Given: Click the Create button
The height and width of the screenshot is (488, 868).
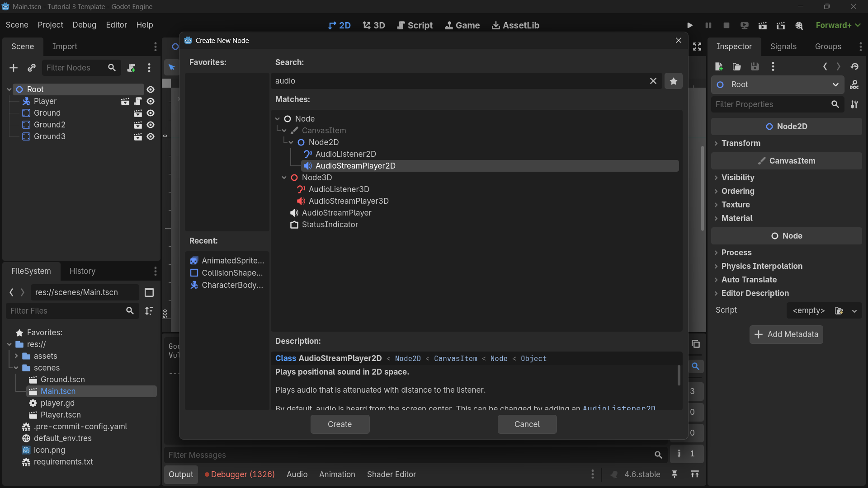Looking at the screenshot, I should click(x=340, y=424).
